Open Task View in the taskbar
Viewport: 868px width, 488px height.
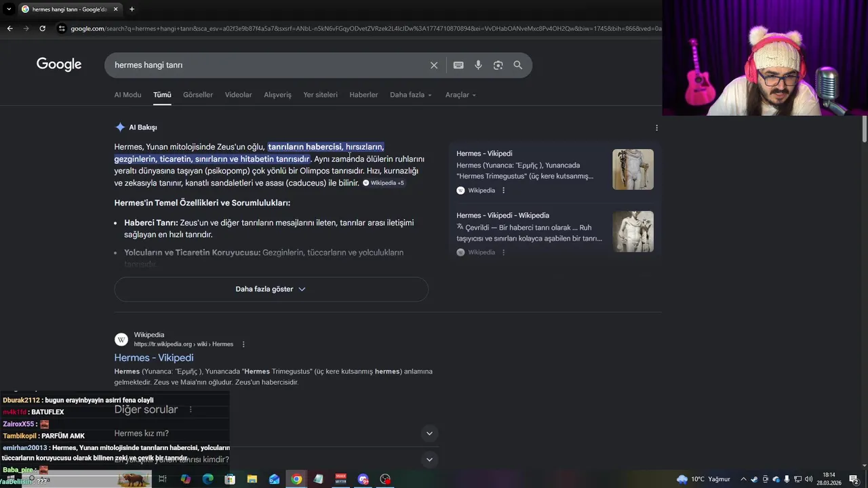pos(163,479)
